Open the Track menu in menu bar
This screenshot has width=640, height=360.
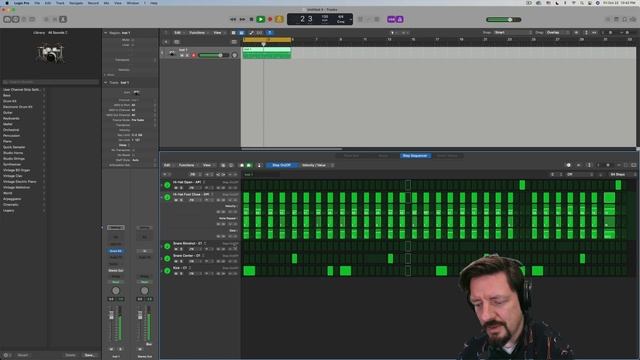[x=60, y=3]
